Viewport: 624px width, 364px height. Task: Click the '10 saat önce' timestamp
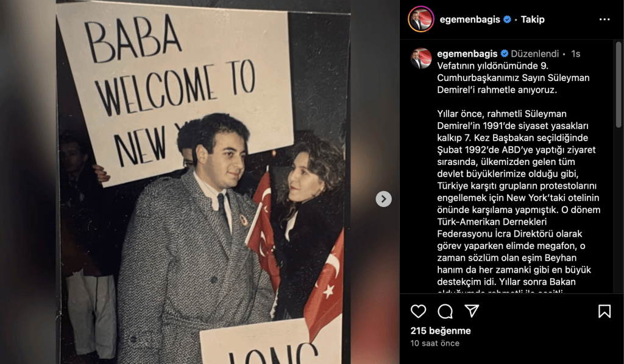coord(435,343)
